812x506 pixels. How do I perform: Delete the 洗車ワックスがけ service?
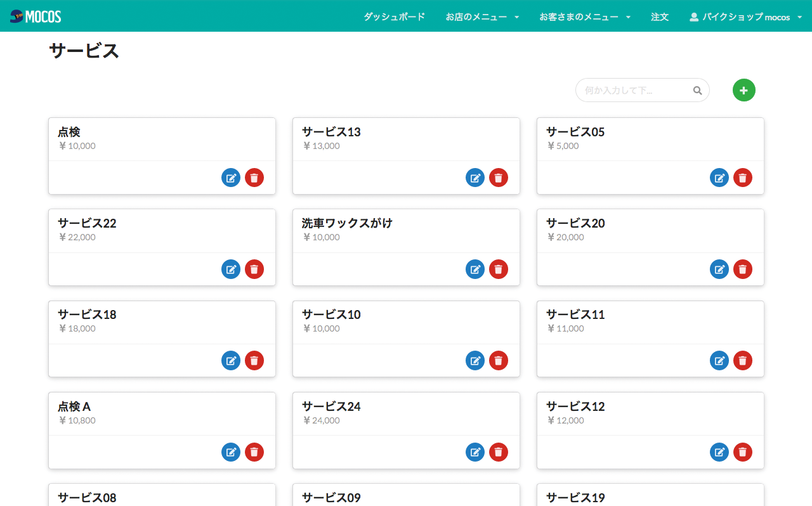coord(499,269)
